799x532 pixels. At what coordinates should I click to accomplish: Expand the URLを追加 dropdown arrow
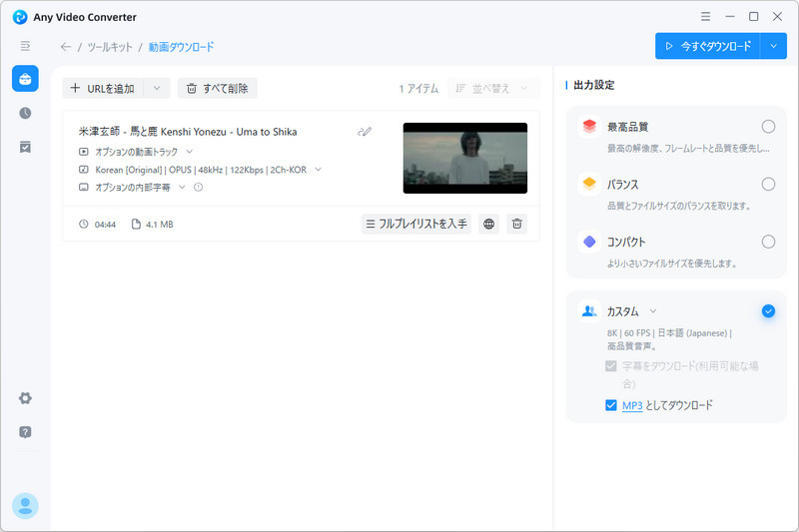157,88
